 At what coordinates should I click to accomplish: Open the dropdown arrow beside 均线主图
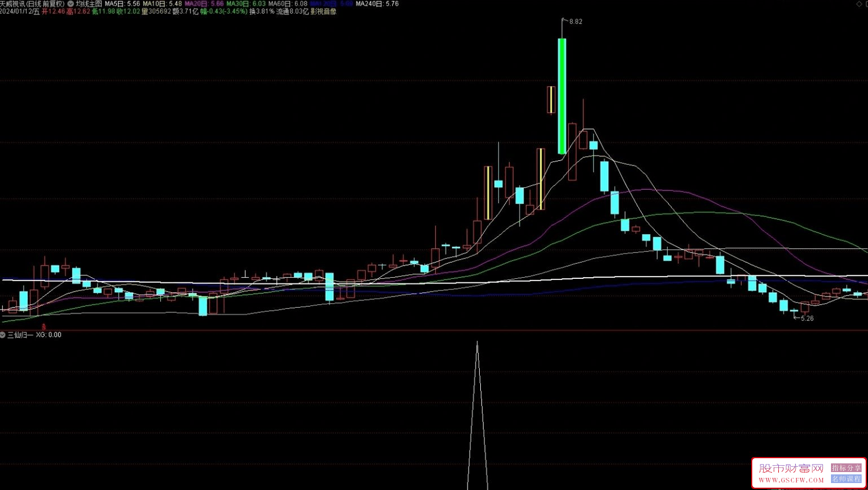click(x=71, y=3)
